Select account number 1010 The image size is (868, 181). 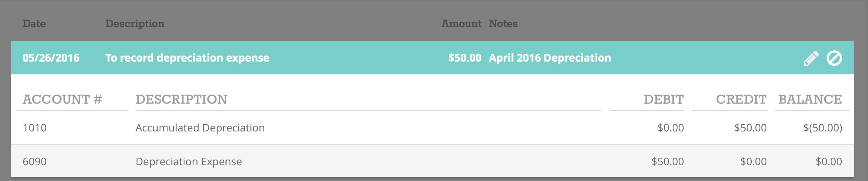coord(35,128)
